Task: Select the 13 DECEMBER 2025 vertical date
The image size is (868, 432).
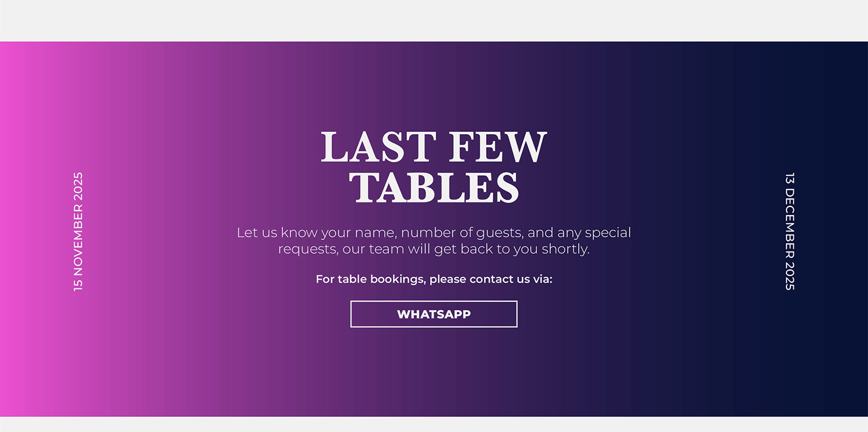Action: (790, 231)
